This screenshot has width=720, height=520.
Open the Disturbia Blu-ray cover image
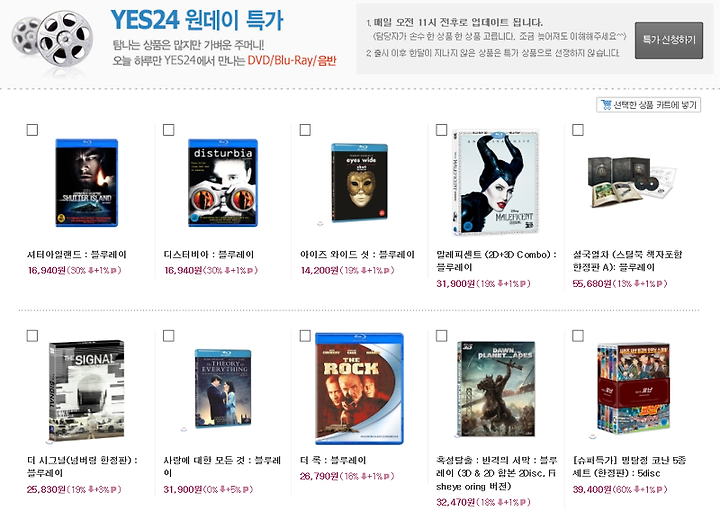(x=223, y=183)
